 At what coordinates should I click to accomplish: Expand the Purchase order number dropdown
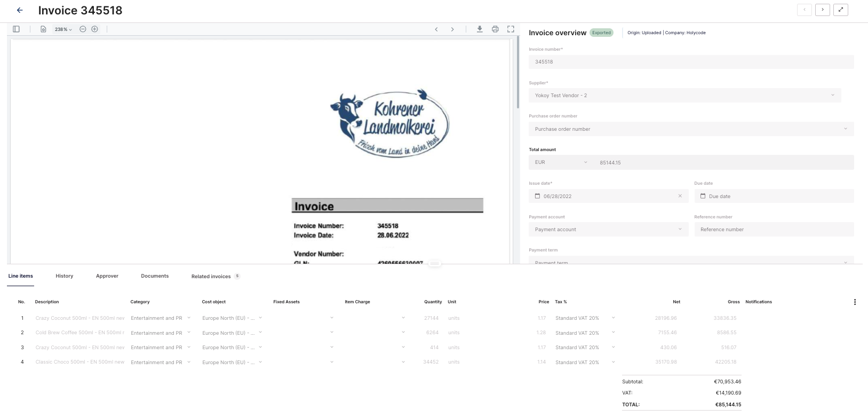click(x=691, y=129)
